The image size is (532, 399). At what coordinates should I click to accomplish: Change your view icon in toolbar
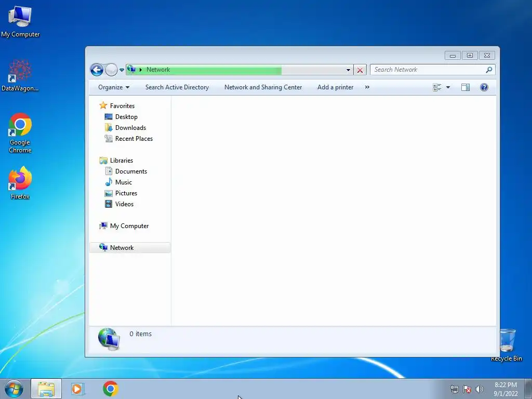[437, 87]
